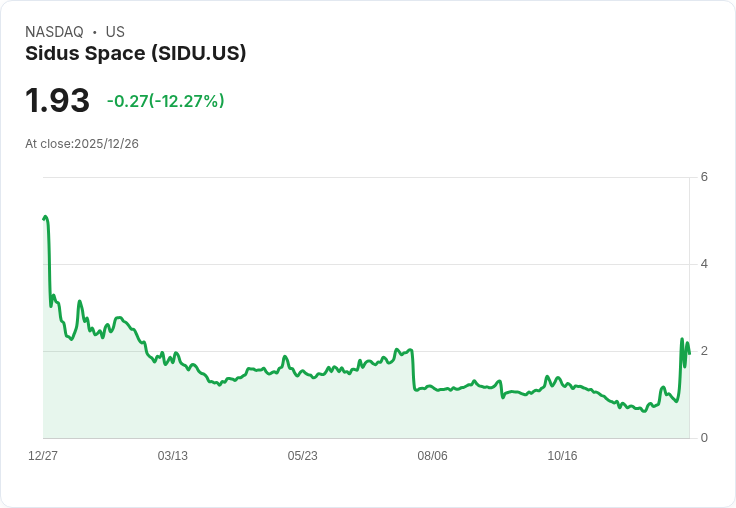
Task: Select the -0.27(-12.27%) price change text
Action: tap(166, 101)
